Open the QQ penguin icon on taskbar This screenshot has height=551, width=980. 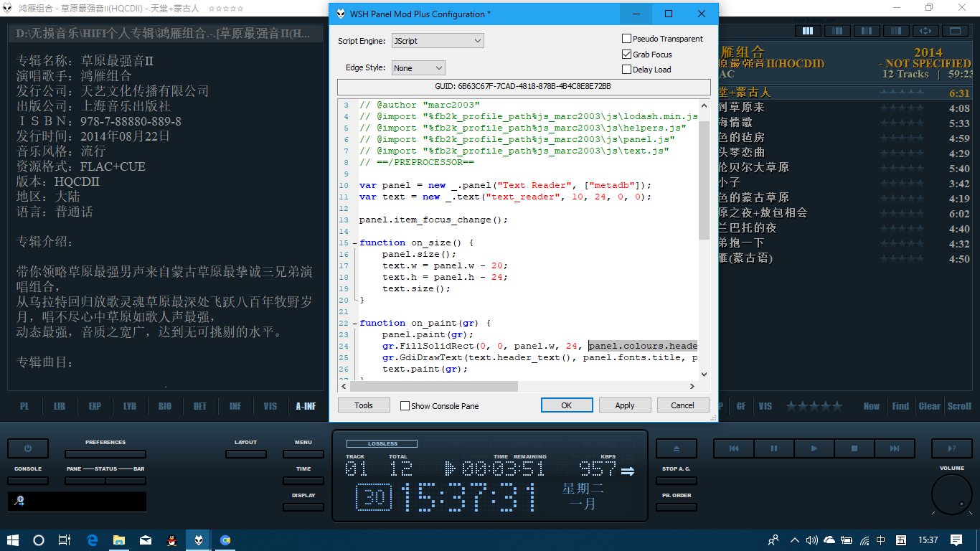(x=172, y=540)
